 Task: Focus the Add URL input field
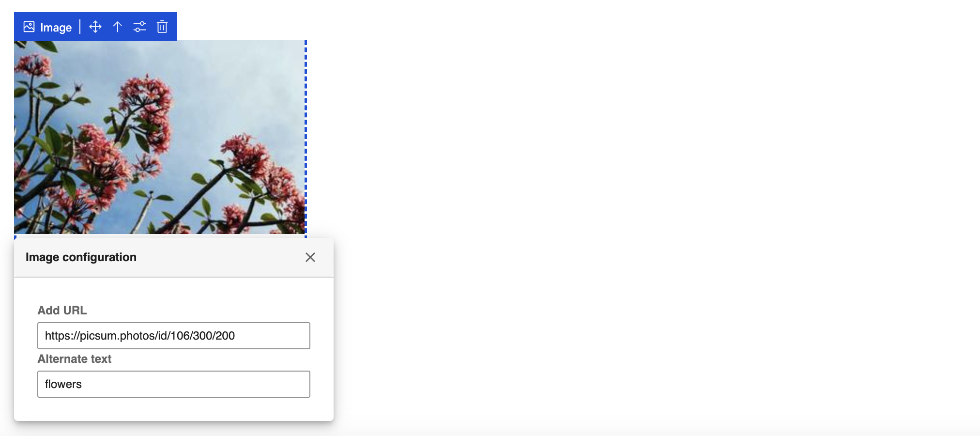174,336
